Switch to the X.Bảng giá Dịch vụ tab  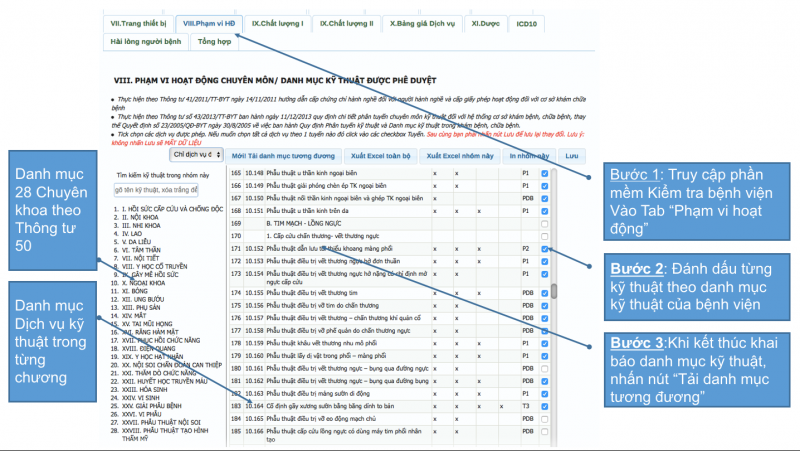click(x=424, y=22)
